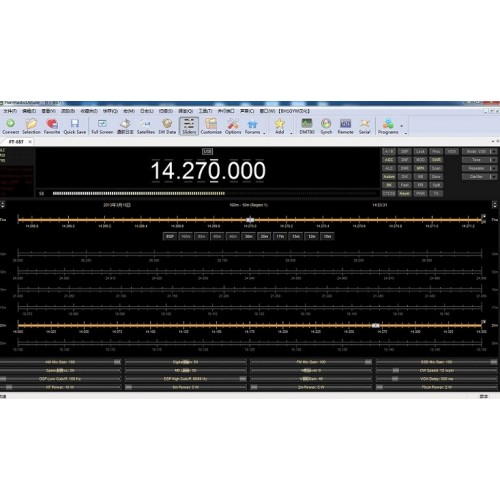This screenshot has height=500, width=500.
Task: Click the RF Power slider
Action: point(60,387)
